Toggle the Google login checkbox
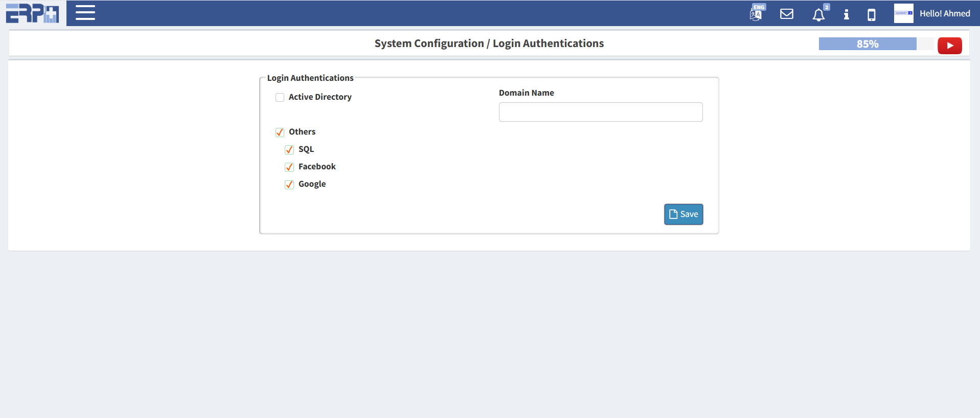This screenshot has width=980, height=418. pos(289,184)
